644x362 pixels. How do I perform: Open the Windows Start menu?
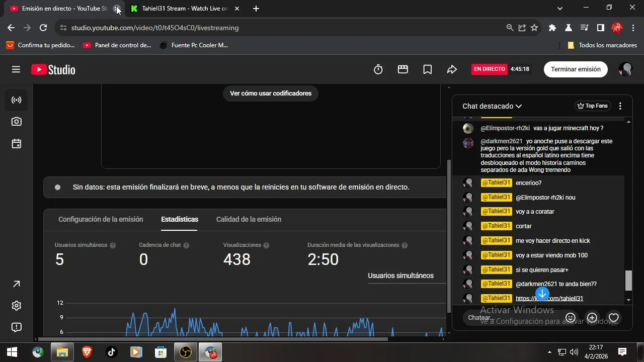(x=12, y=352)
